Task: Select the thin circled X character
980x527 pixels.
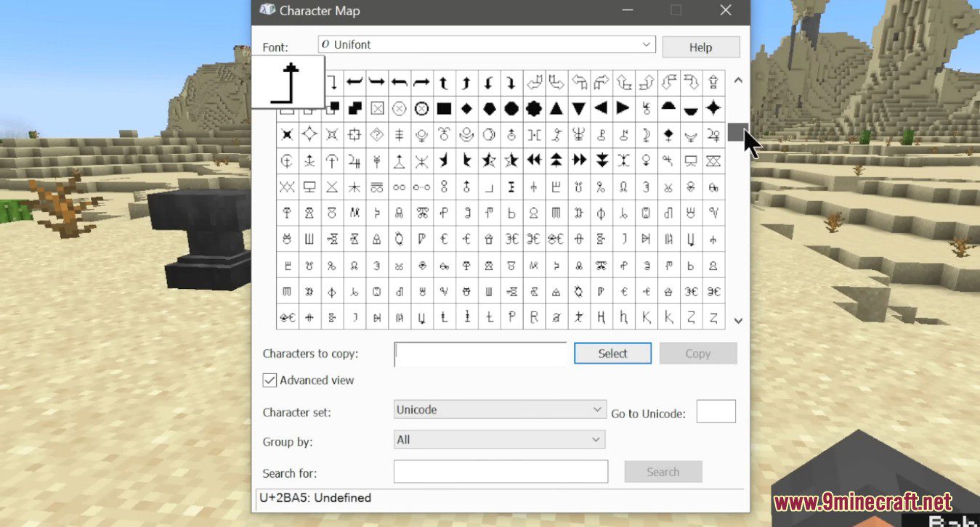Action: click(x=399, y=108)
